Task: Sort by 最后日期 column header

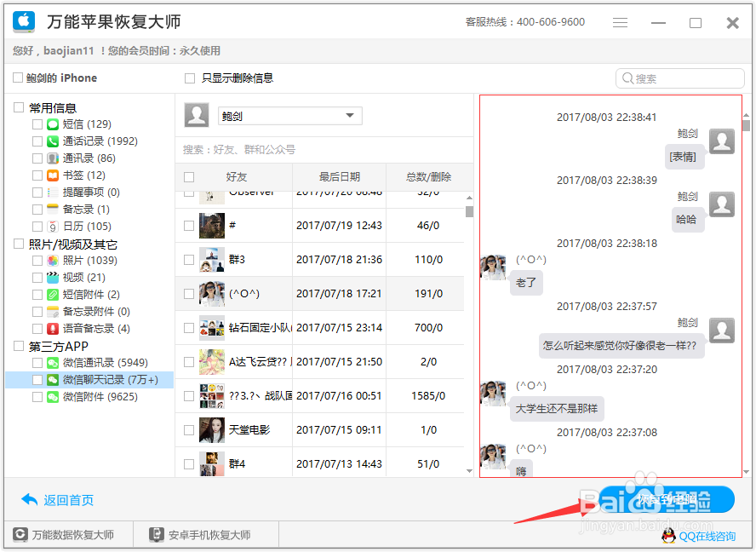Action: 340,177
